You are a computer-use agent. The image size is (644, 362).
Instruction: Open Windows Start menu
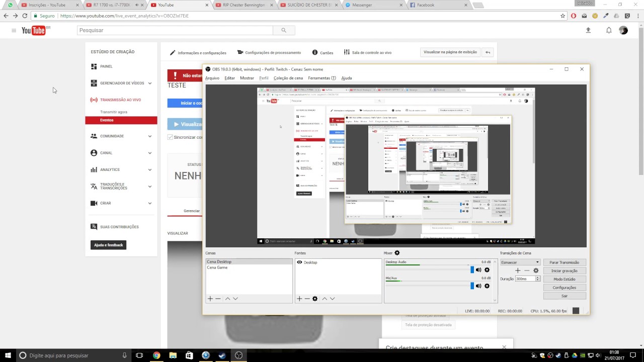[x=7, y=355]
